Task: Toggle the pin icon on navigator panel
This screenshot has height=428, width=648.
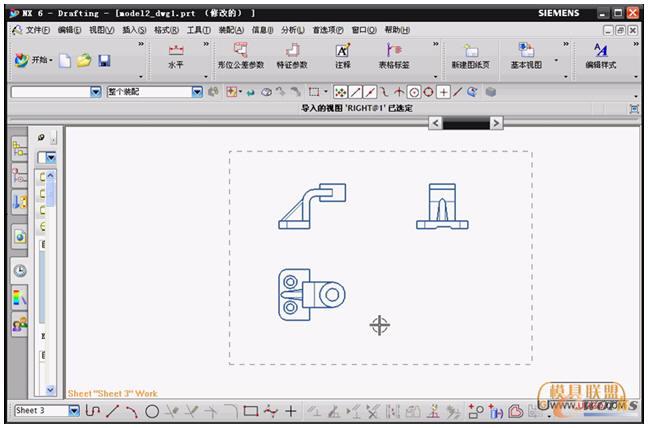Action: (41, 137)
